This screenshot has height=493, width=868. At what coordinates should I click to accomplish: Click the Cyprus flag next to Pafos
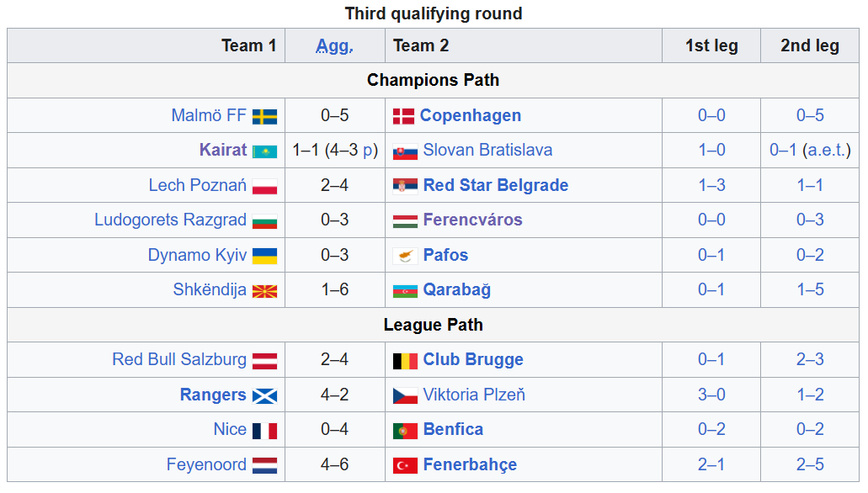(x=405, y=256)
